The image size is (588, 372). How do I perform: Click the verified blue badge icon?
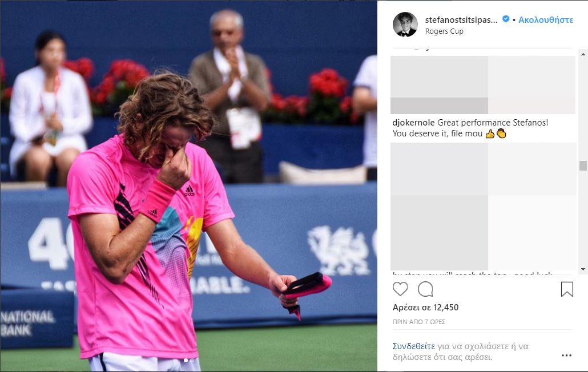(506, 19)
